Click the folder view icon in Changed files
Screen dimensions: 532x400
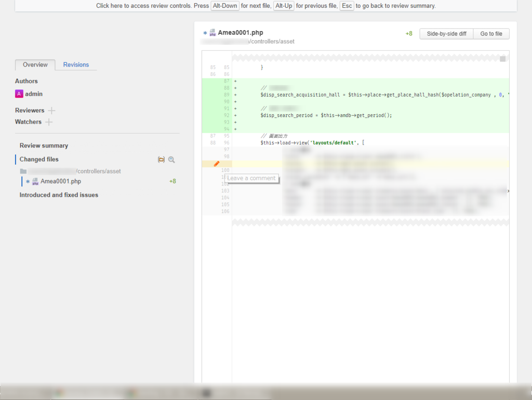(161, 159)
